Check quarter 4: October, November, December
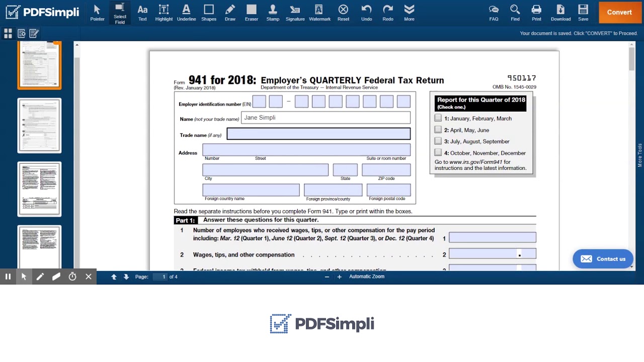 tap(438, 152)
